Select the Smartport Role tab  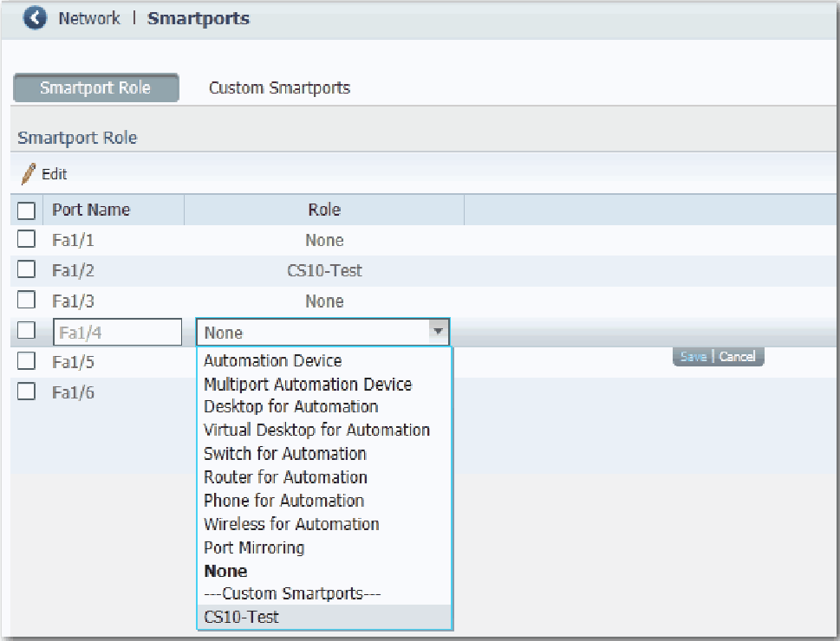click(x=95, y=87)
